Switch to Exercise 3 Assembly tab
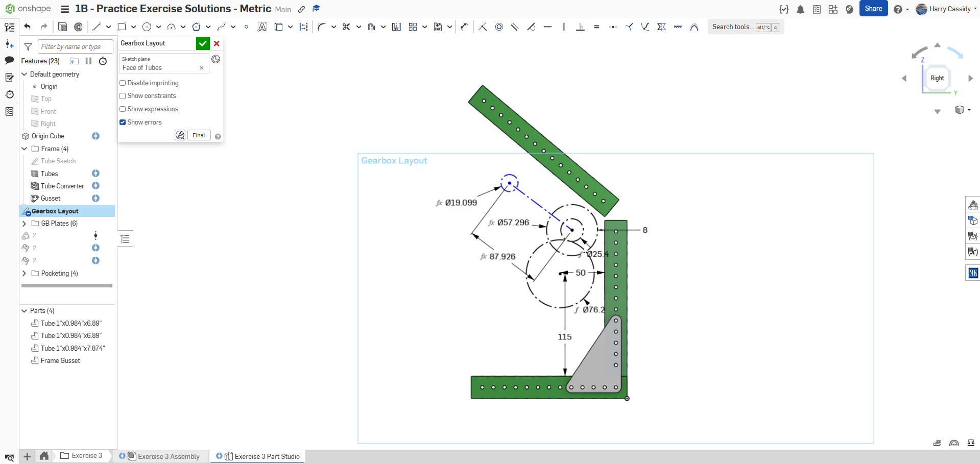Image resolution: width=980 pixels, height=464 pixels. click(168, 456)
